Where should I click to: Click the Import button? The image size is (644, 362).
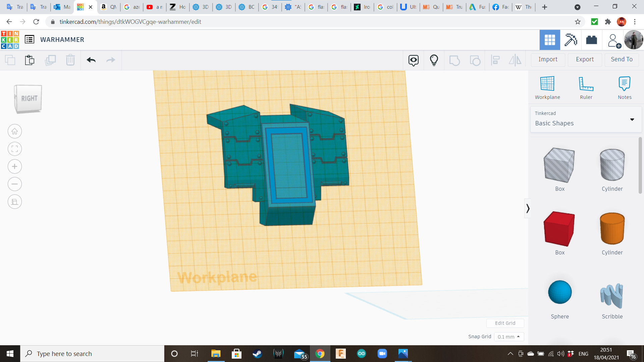click(x=548, y=59)
